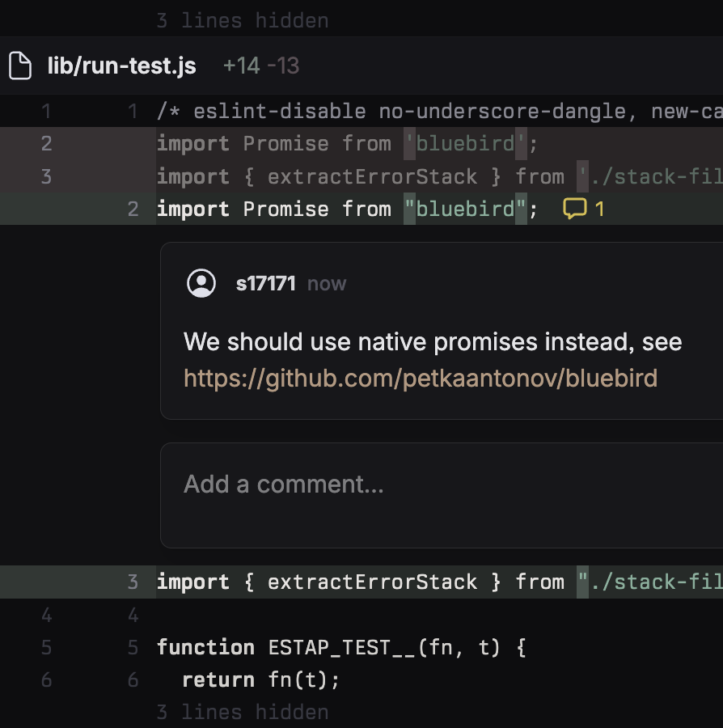Click the "We should use native promises" comment text
The height and width of the screenshot is (728, 723).
[x=433, y=342]
